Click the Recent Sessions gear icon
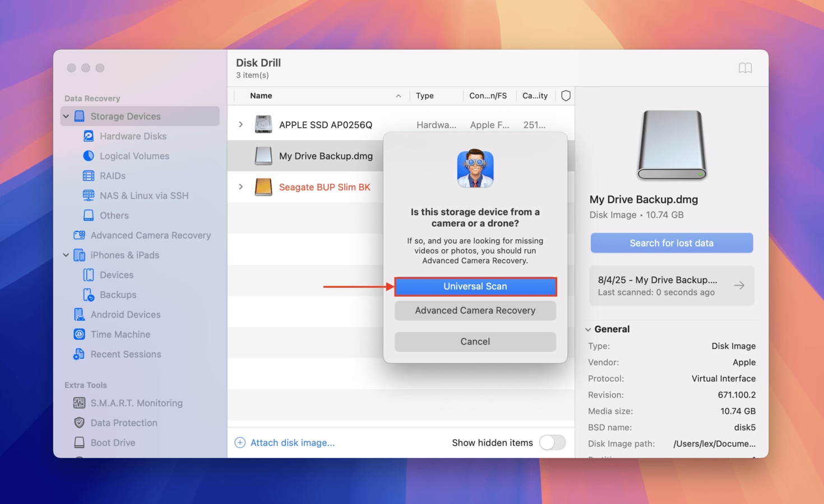The width and height of the screenshot is (824, 504). point(79,354)
